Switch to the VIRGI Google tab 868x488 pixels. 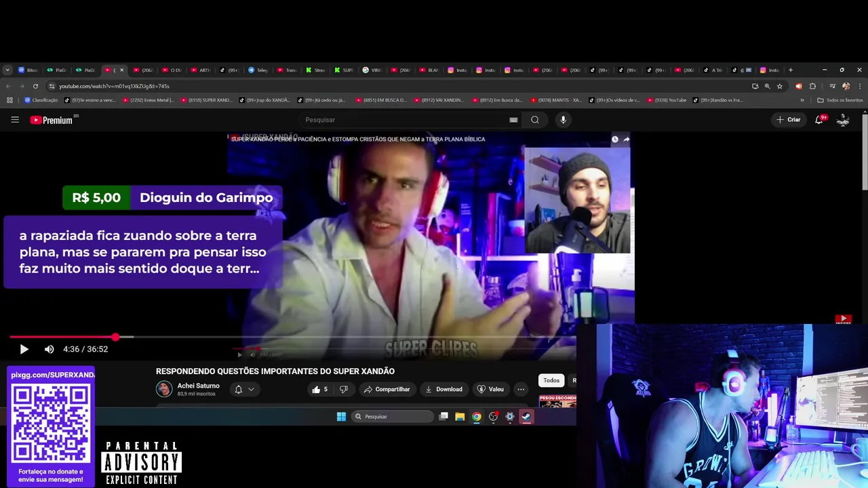point(372,70)
